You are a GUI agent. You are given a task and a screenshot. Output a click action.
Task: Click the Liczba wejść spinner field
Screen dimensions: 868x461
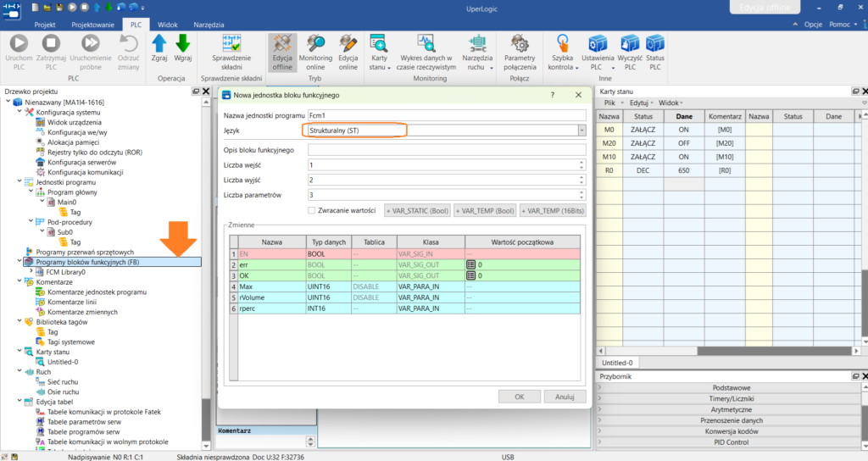point(447,165)
